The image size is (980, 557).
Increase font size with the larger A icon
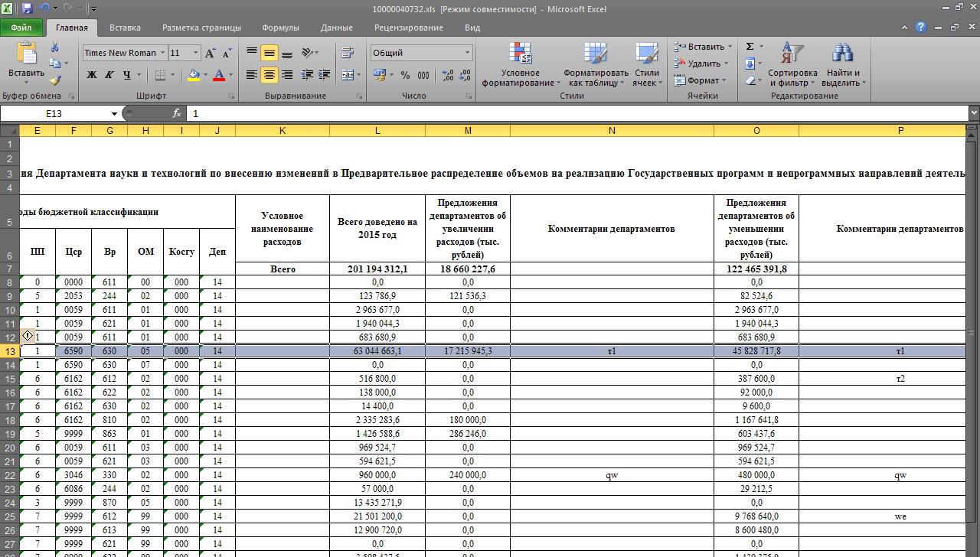click(211, 53)
